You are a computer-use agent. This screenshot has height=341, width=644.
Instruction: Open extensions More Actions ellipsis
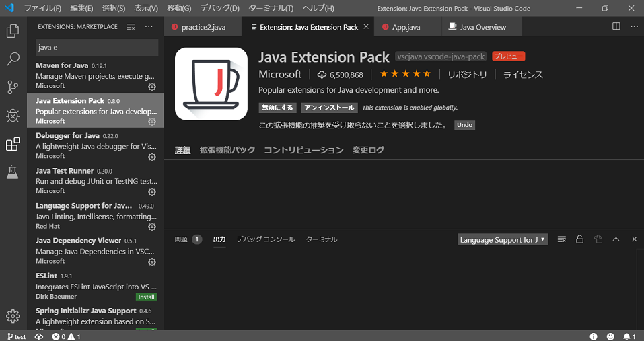(x=149, y=27)
